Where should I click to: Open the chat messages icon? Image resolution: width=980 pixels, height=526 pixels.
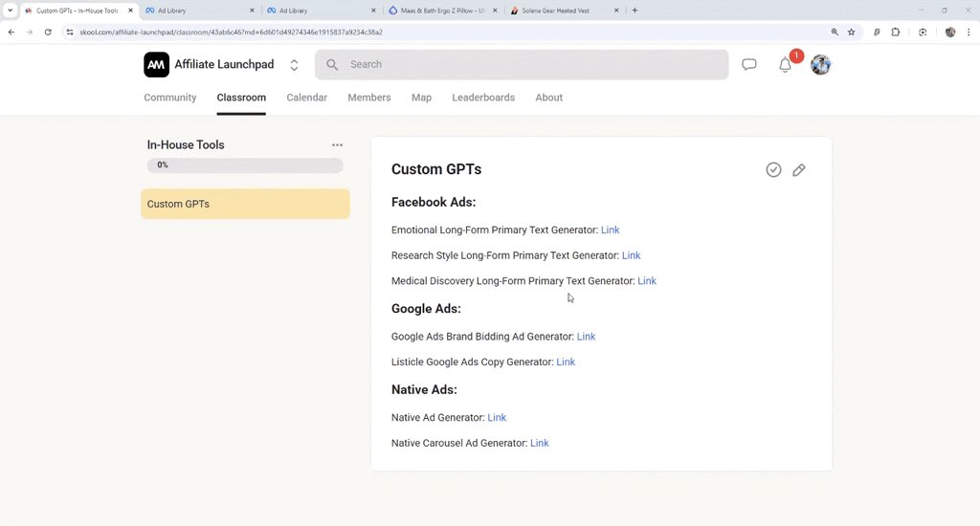coord(748,64)
